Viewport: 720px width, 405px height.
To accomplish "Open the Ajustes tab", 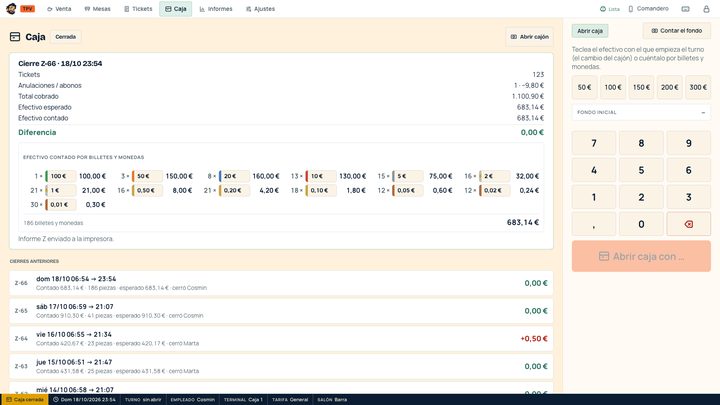I will (x=260, y=9).
